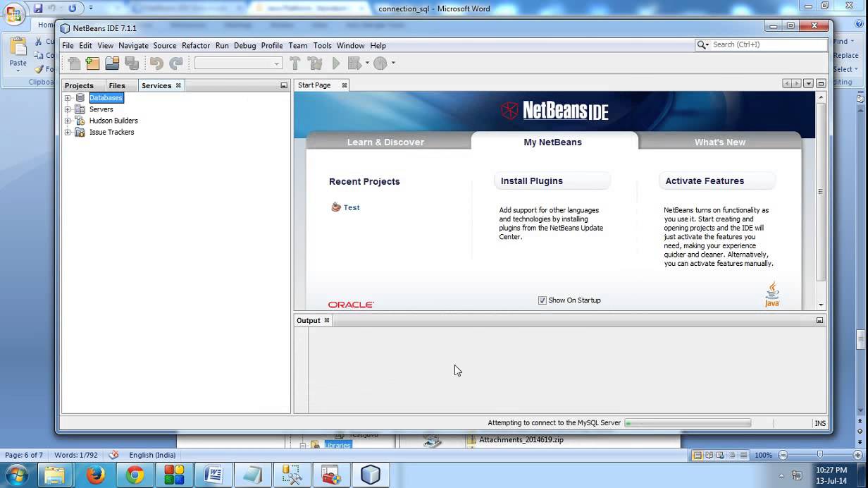Select the My NetBeans tab
This screenshot has height=488, width=868.
[x=553, y=141]
